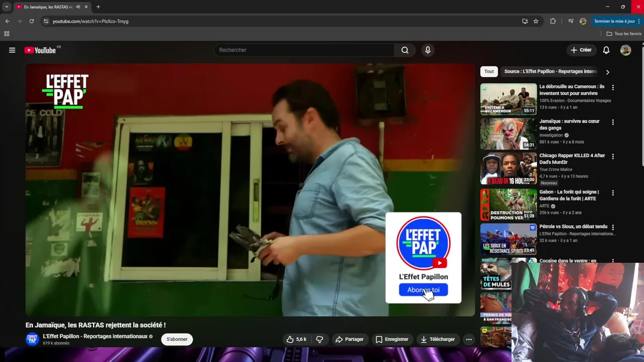The image size is (644, 362).
Task: Open La débrouille au Cameroun thumbnail
Action: click(x=509, y=99)
